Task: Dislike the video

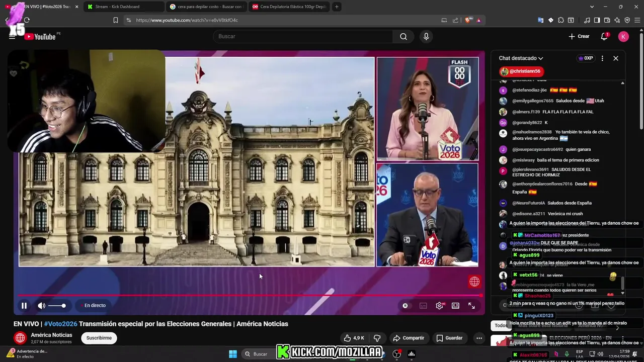Action: click(377, 338)
